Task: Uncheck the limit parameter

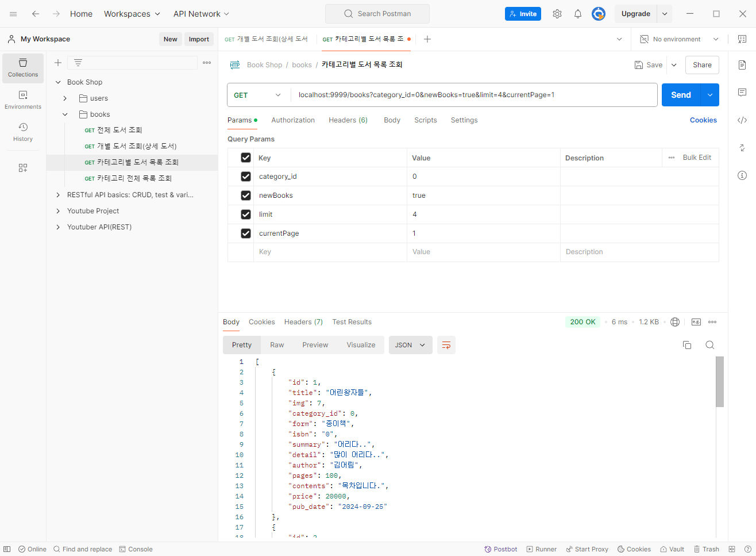Action: [246, 214]
